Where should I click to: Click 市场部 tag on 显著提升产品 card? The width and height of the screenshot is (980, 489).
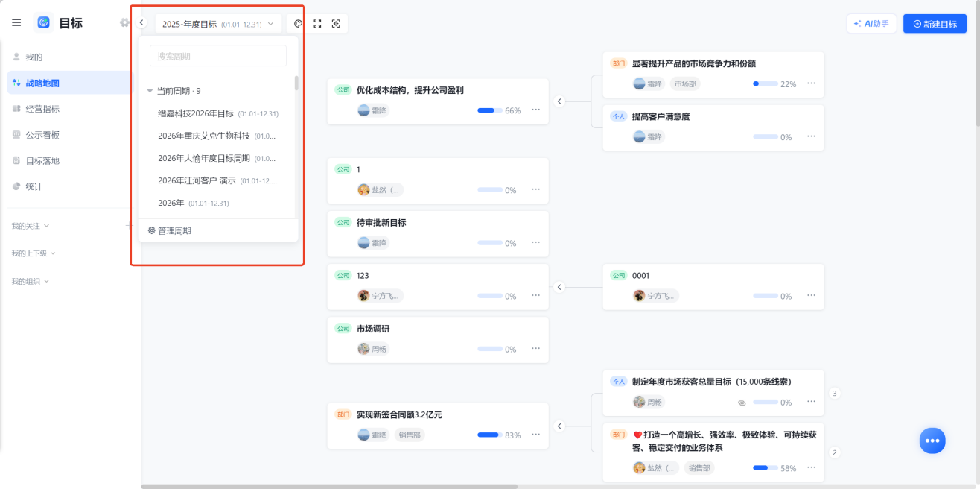pos(685,84)
